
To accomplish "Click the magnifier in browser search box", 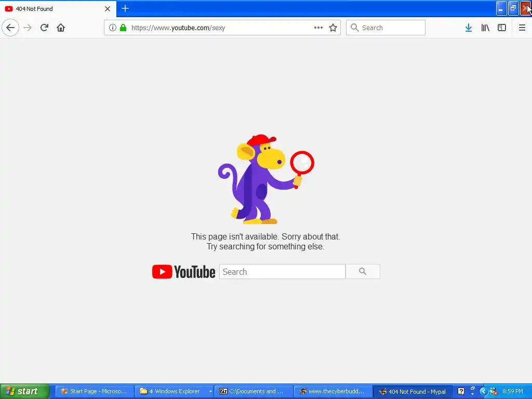I will click(354, 28).
